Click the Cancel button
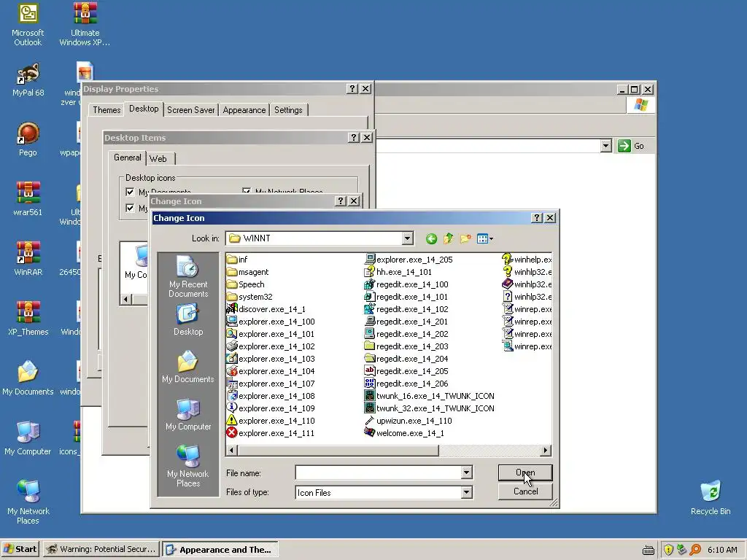747x560 pixels. 525,491
